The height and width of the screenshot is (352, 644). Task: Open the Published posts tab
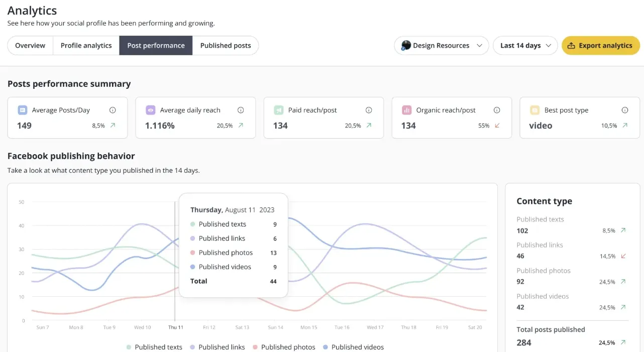click(x=226, y=45)
